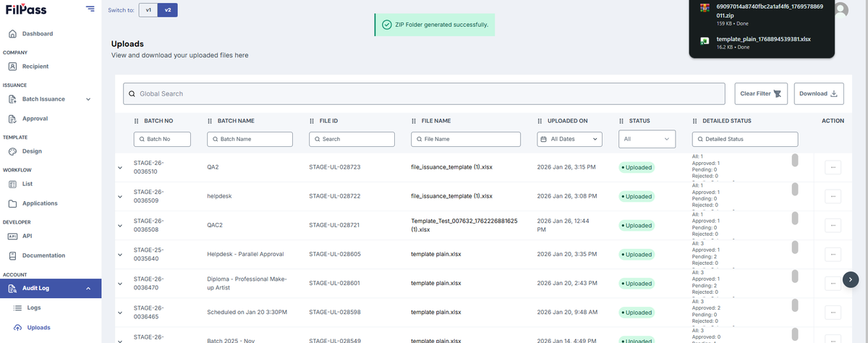The image size is (868, 343).
Task: Open the Dashboard home icon
Action: 12,34
